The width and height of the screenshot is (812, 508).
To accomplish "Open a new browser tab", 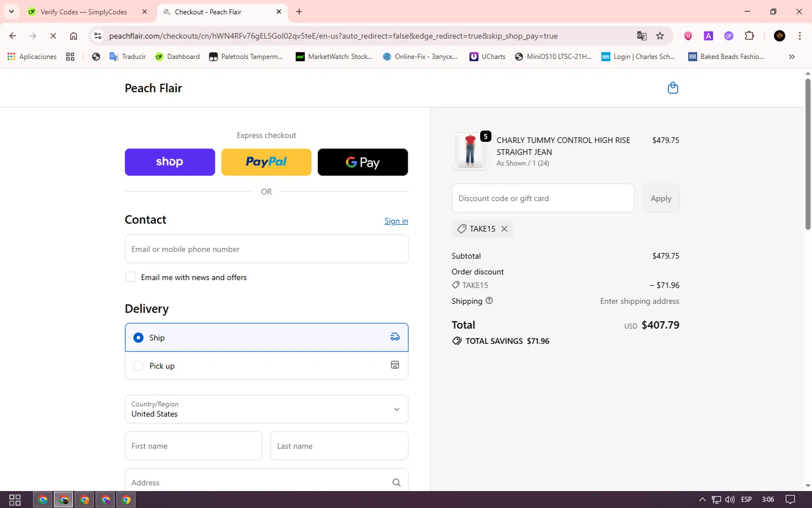I will 299,11.
